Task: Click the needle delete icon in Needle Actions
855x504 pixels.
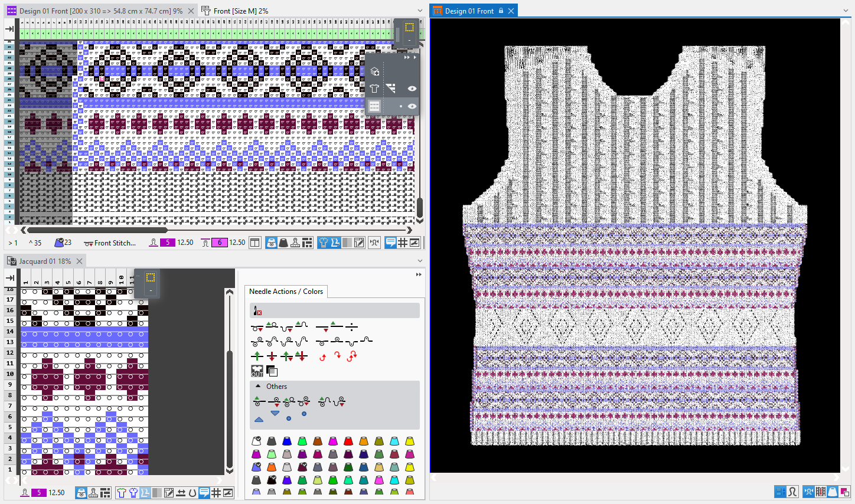Action: tap(257, 311)
